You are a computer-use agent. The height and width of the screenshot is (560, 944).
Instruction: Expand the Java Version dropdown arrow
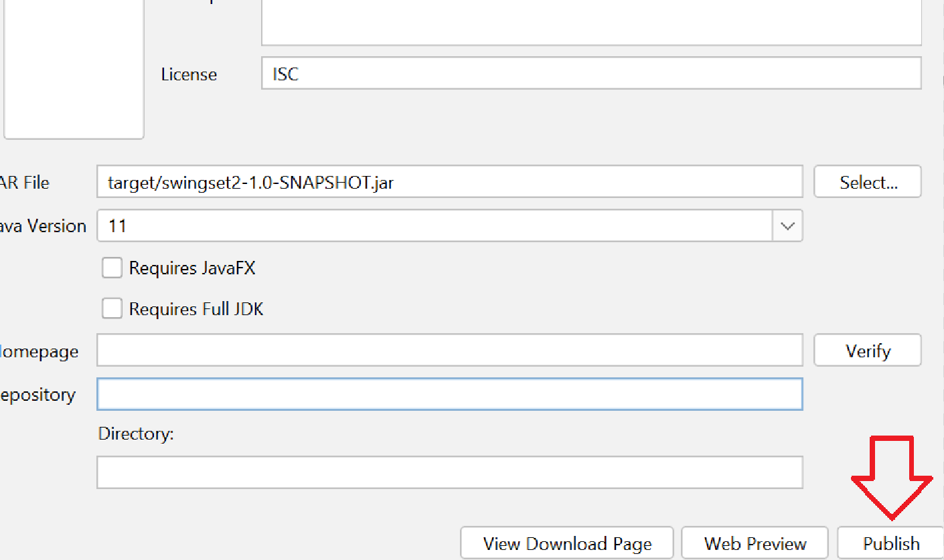(x=787, y=226)
